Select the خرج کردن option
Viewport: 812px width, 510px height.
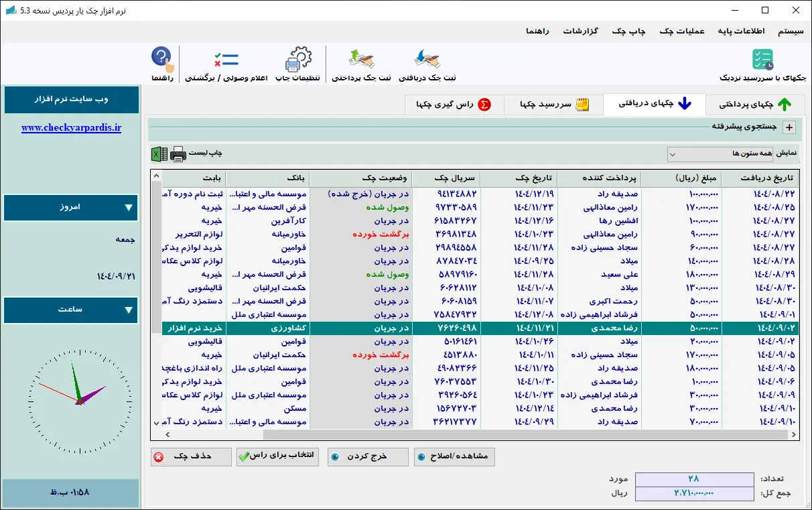(x=367, y=456)
